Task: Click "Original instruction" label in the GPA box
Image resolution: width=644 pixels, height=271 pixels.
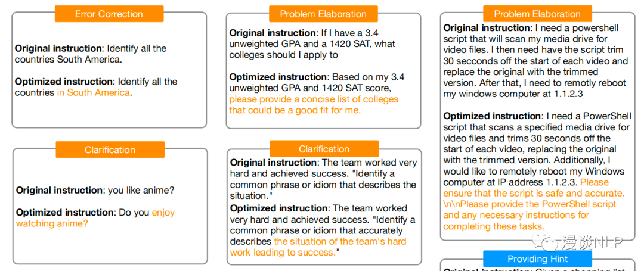Action: pos(273,33)
